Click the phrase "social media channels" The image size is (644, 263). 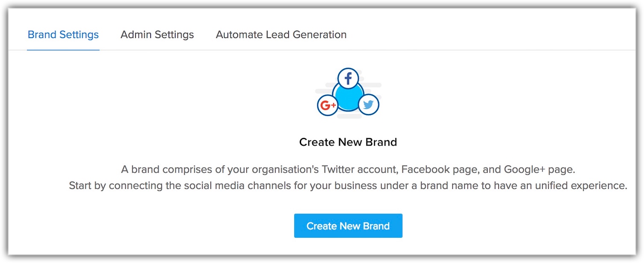(x=227, y=186)
